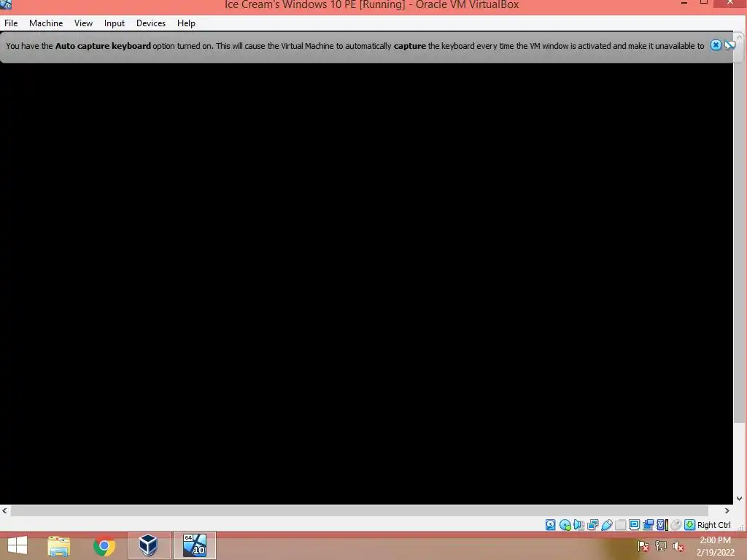Maximize the VirtualBox VM window

coord(704,2)
